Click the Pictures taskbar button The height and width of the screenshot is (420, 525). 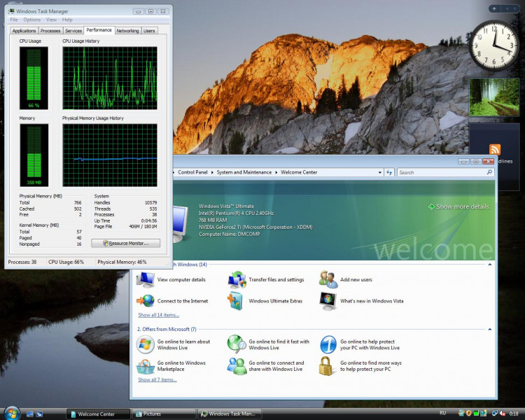[164, 414]
